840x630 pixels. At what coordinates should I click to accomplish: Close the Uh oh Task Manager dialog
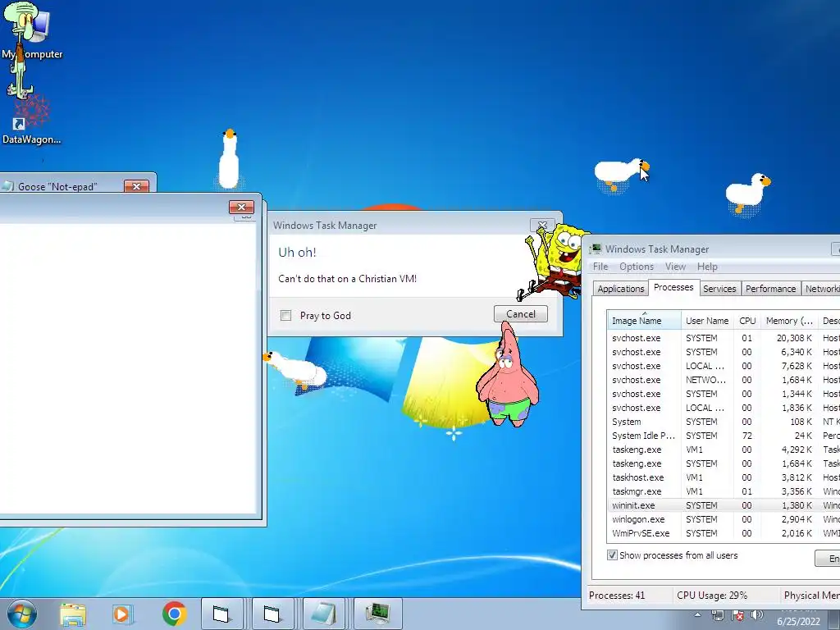542,225
